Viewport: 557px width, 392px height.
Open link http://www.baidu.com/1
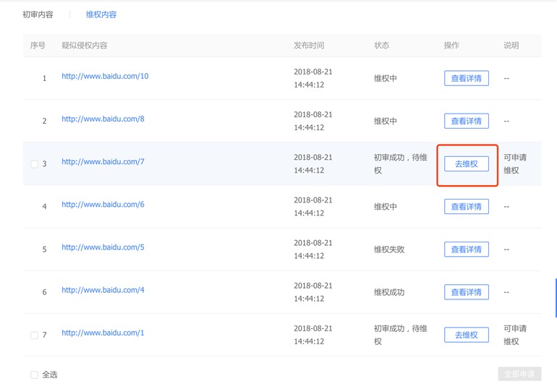pos(103,333)
